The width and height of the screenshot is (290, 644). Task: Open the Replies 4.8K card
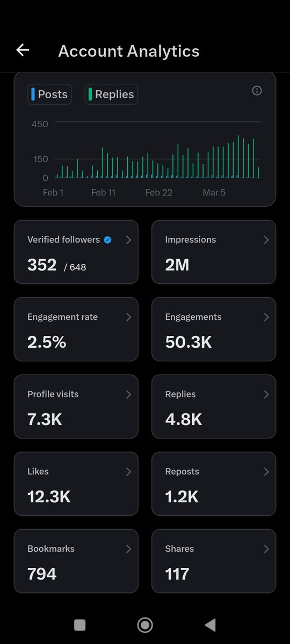coord(214,406)
